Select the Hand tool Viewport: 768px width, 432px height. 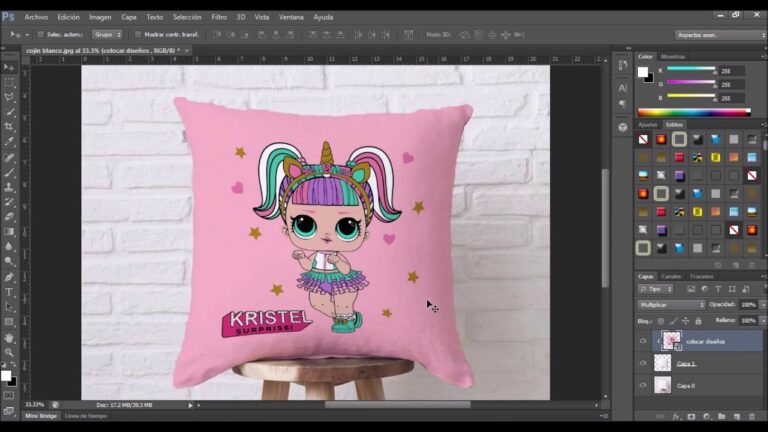click(x=9, y=338)
